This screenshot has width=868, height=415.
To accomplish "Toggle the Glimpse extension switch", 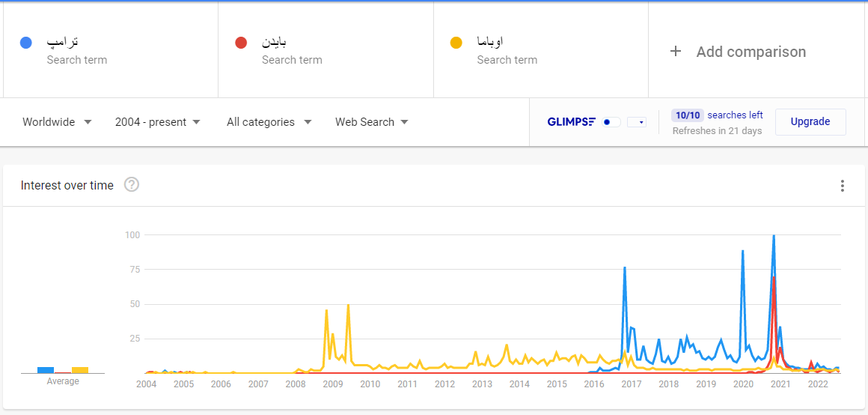I will (611, 122).
